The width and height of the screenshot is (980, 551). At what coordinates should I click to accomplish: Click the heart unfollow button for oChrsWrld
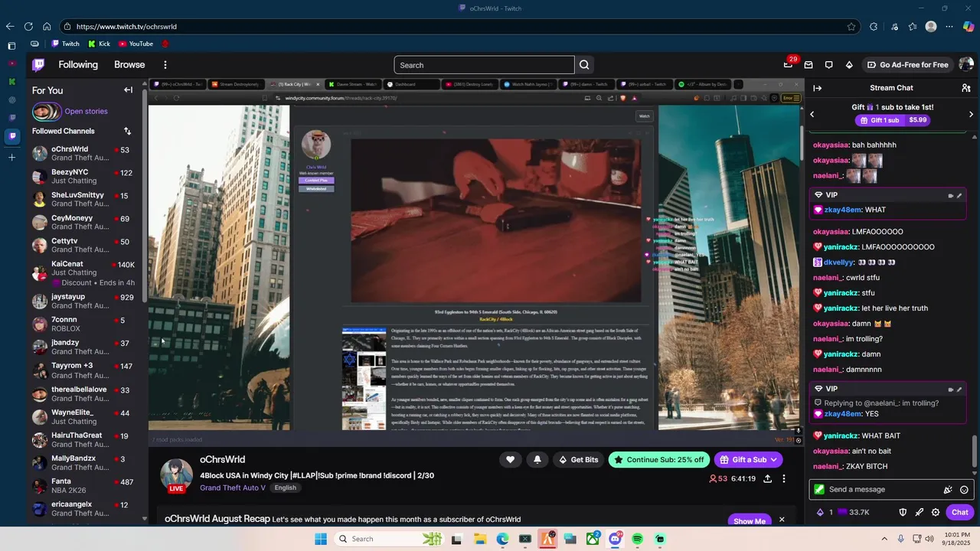510,459
